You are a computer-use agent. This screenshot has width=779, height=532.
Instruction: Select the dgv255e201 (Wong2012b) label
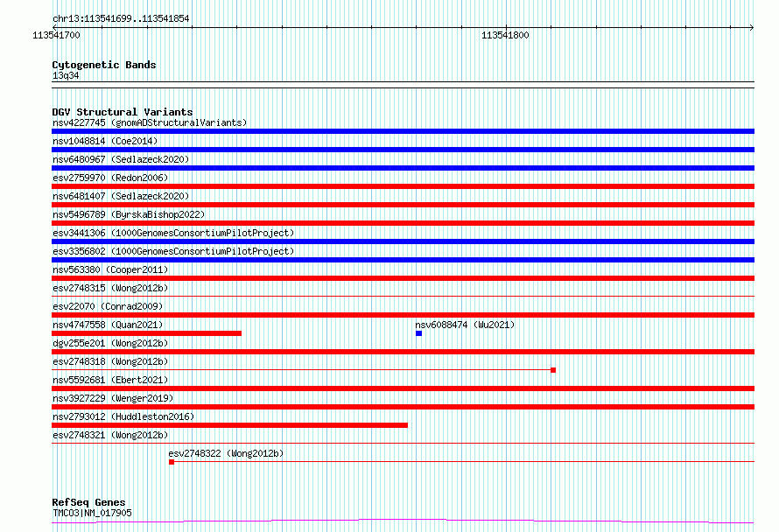[110, 343]
